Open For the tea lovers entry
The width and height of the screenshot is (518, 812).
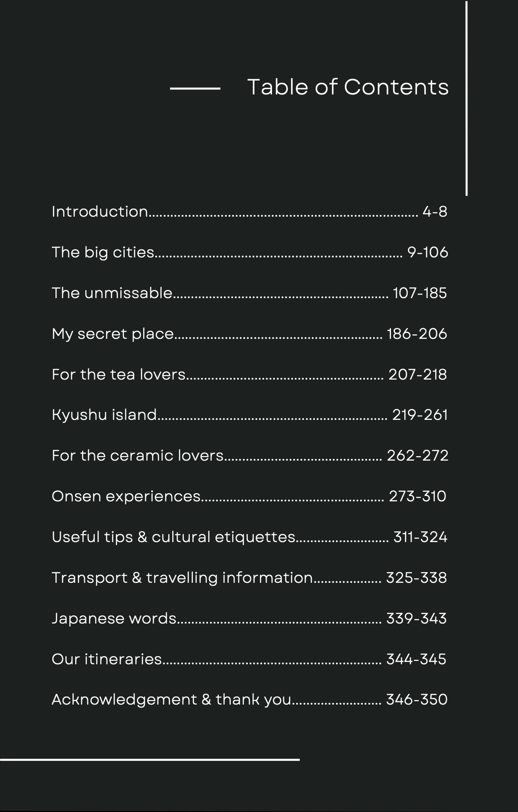[119, 374]
